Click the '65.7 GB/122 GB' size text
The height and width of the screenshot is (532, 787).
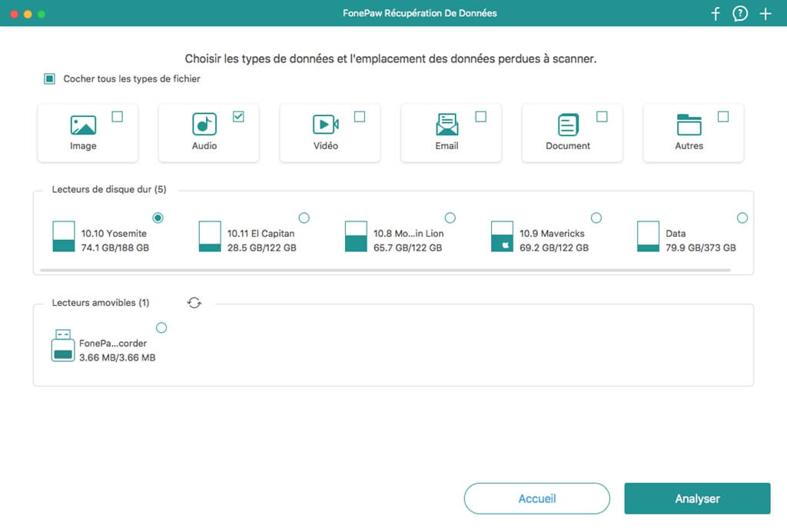407,248
